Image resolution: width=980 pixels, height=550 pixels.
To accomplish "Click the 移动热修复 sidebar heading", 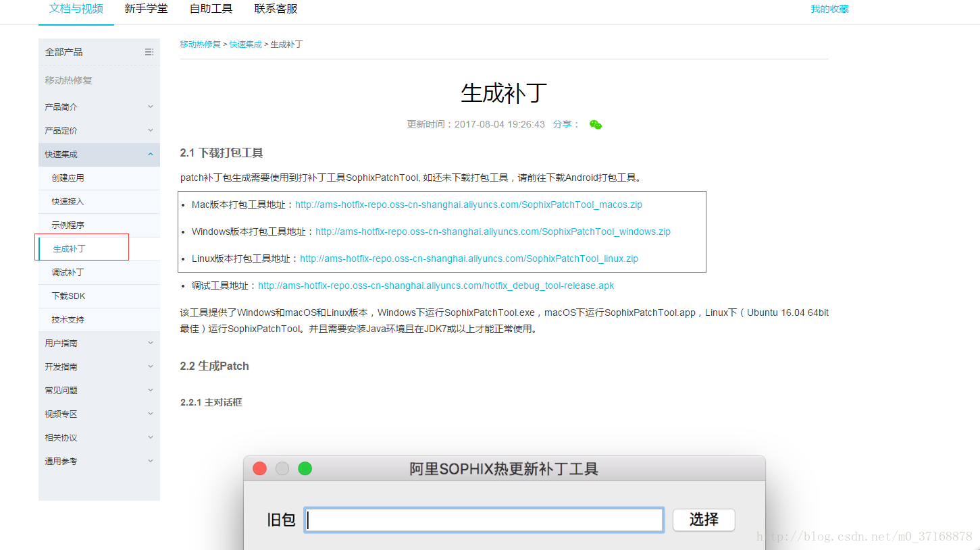I will [69, 80].
